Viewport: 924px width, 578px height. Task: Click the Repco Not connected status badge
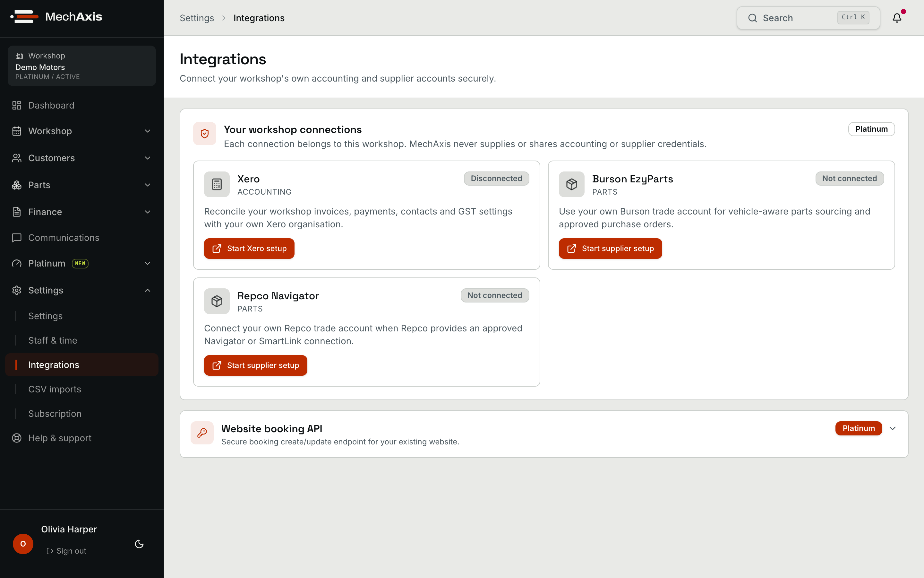click(495, 295)
